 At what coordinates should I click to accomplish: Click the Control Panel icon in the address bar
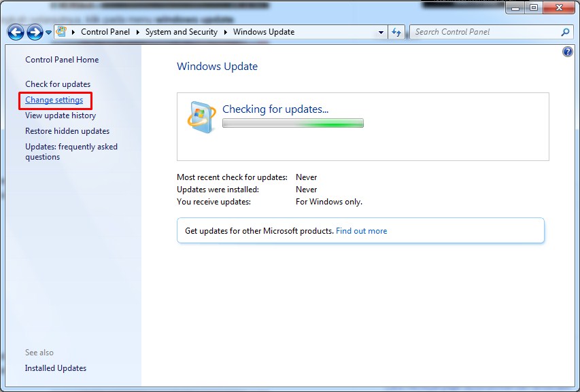tap(61, 32)
